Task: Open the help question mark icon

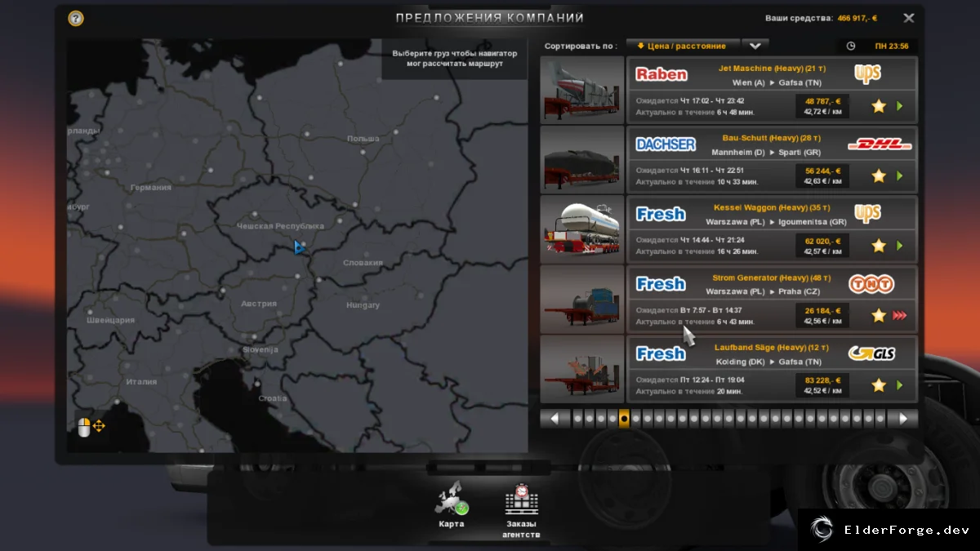Action: (x=76, y=18)
